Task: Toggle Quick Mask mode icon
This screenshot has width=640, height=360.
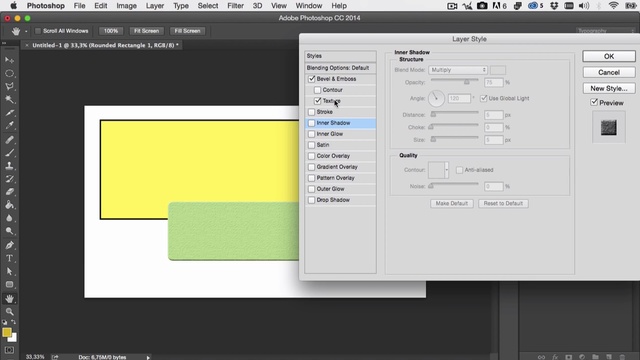Action: 9,350
